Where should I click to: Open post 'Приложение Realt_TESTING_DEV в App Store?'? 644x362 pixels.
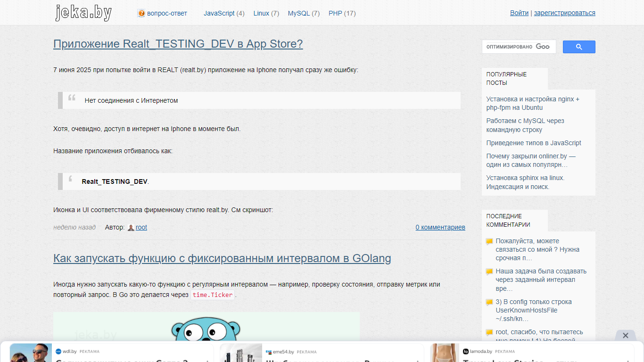tap(178, 44)
